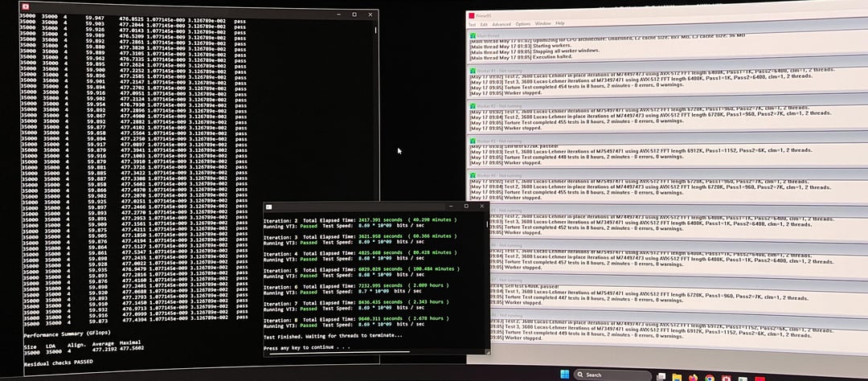Viewport: 868px width, 381px height.
Task: Open File Explorer from the taskbar
Action: point(677,377)
